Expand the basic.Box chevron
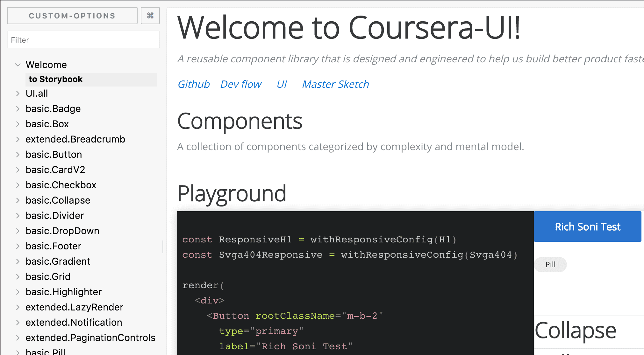The width and height of the screenshot is (644, 355). coord(18,124)
